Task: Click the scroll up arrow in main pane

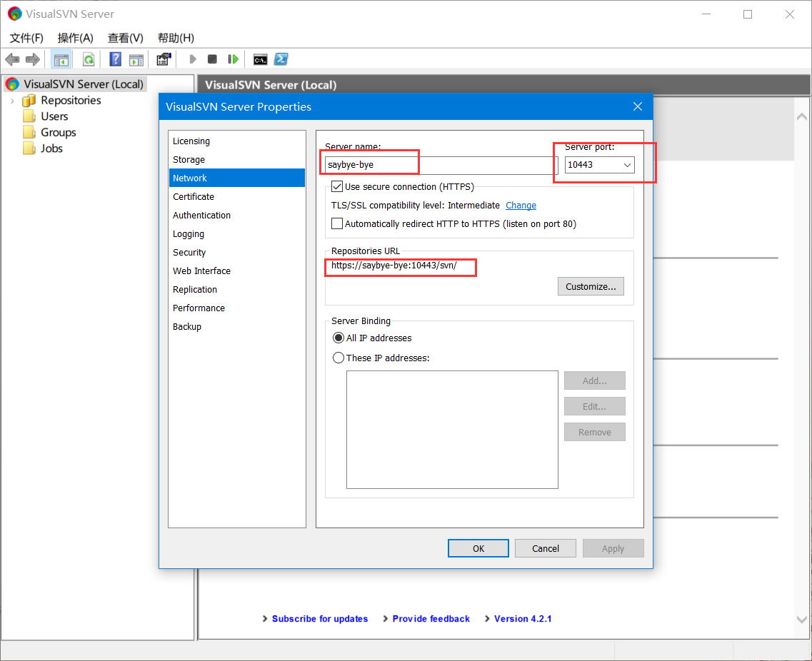Action: [x=801, y=117]
